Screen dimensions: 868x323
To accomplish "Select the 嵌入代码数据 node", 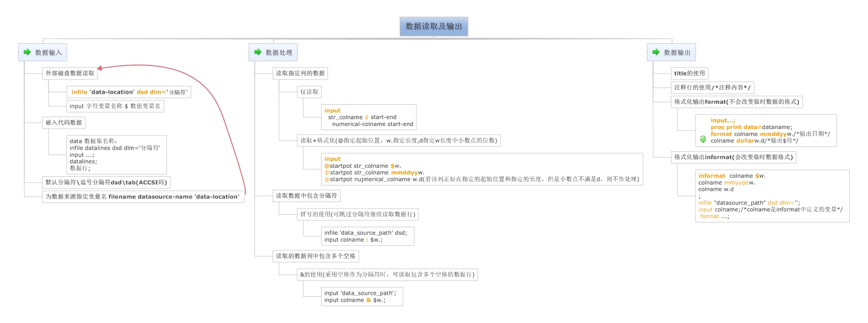I will pos(64,122).
